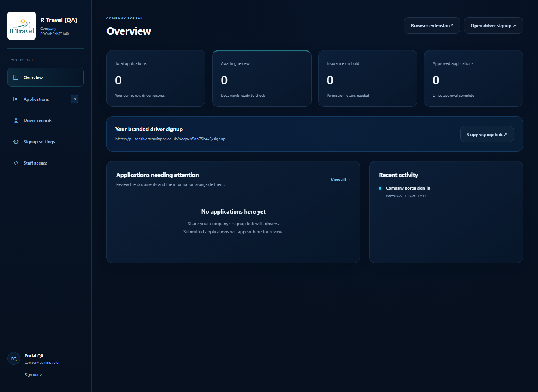The image size is (538, 392).
Task: Click the Applications count badge
Action: click(x=75, y=99)
